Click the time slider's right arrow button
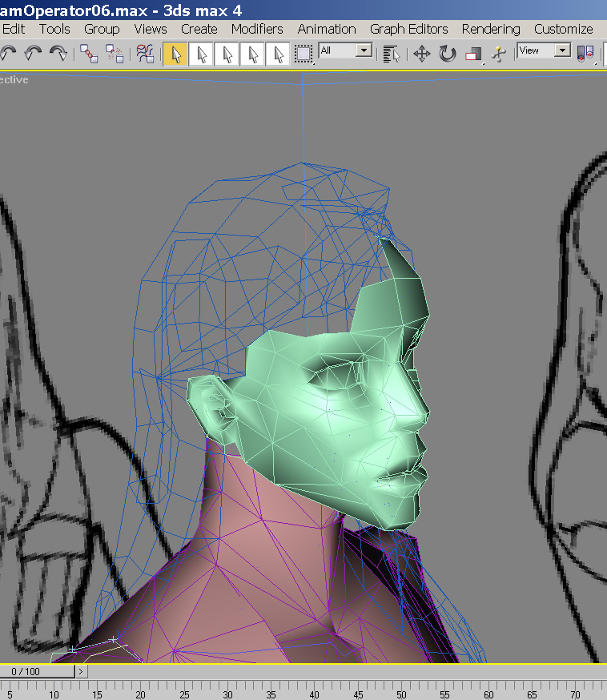 [x=82, y=671]
